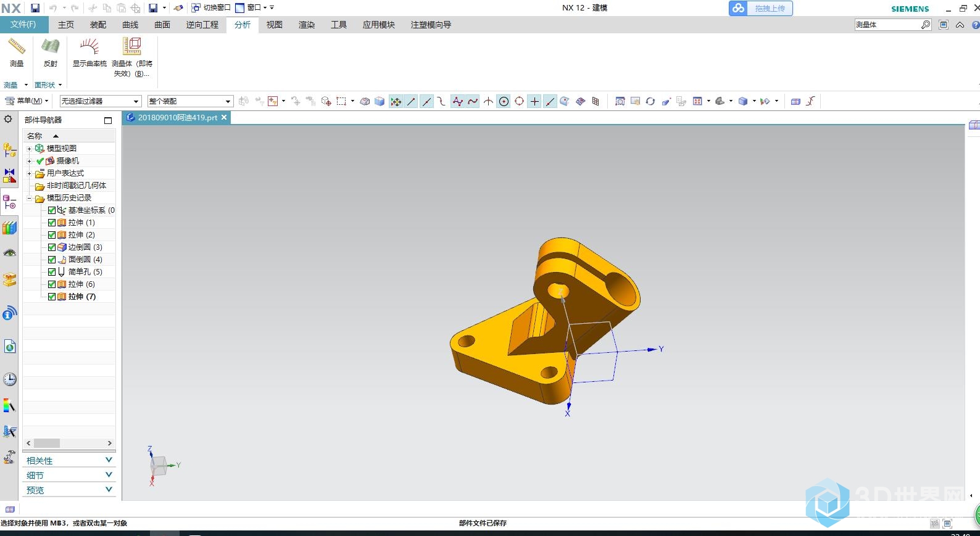The width and height of the screenshot is (980, 536).
Task: Maximize the 部件导航器 panel square button
Action: tap(108, 120)
